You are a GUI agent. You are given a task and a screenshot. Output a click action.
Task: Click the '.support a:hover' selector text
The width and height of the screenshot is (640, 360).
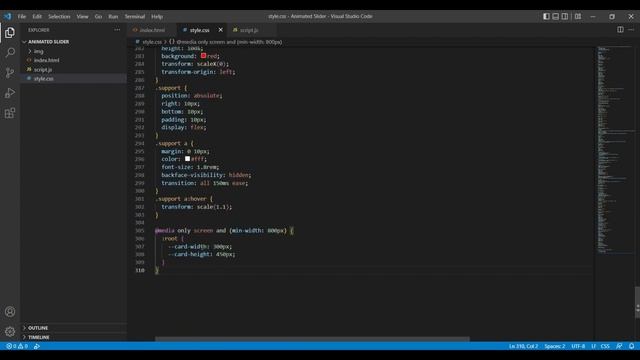tap(181, 199)
